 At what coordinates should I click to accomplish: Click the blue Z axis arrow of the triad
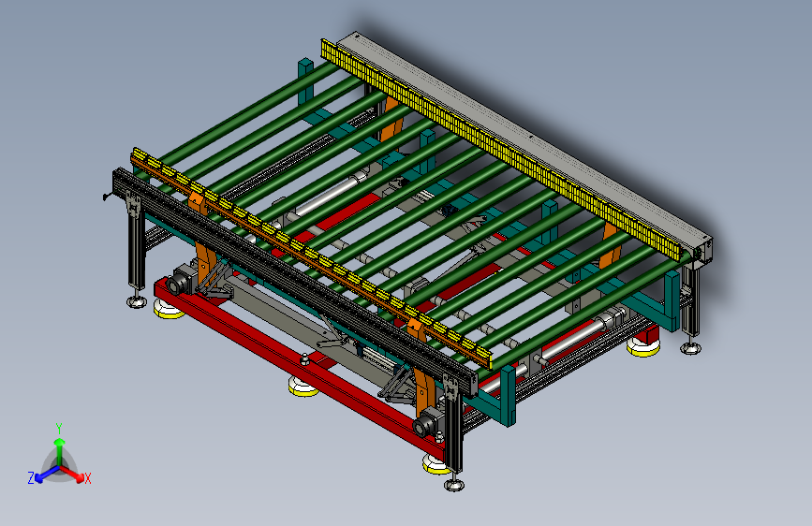[47, 474]
